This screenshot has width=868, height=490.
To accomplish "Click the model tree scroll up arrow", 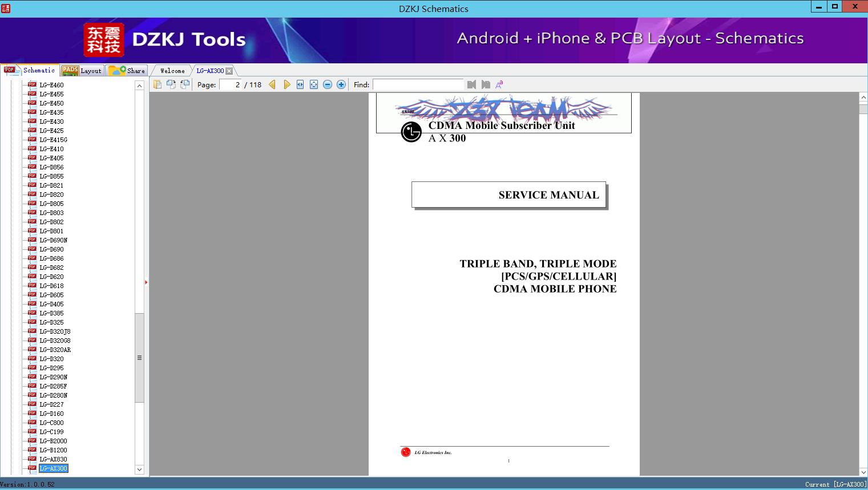I will [139, 86].
